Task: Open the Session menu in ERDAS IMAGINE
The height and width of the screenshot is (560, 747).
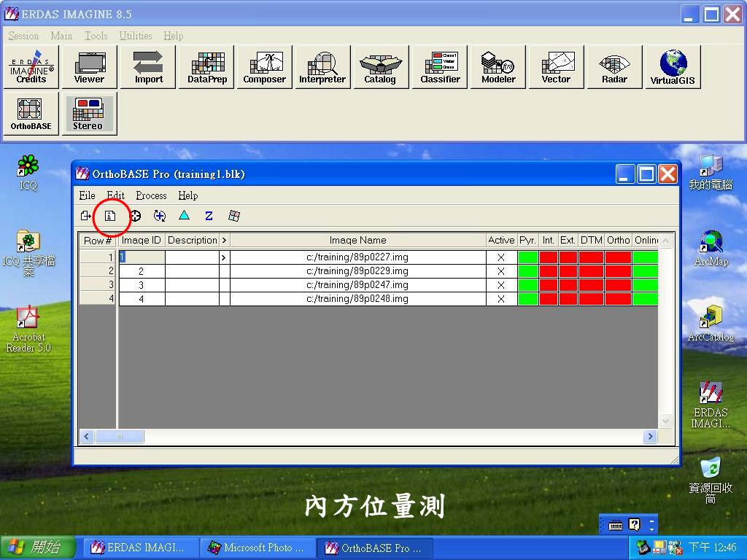Action: [23, 36]
